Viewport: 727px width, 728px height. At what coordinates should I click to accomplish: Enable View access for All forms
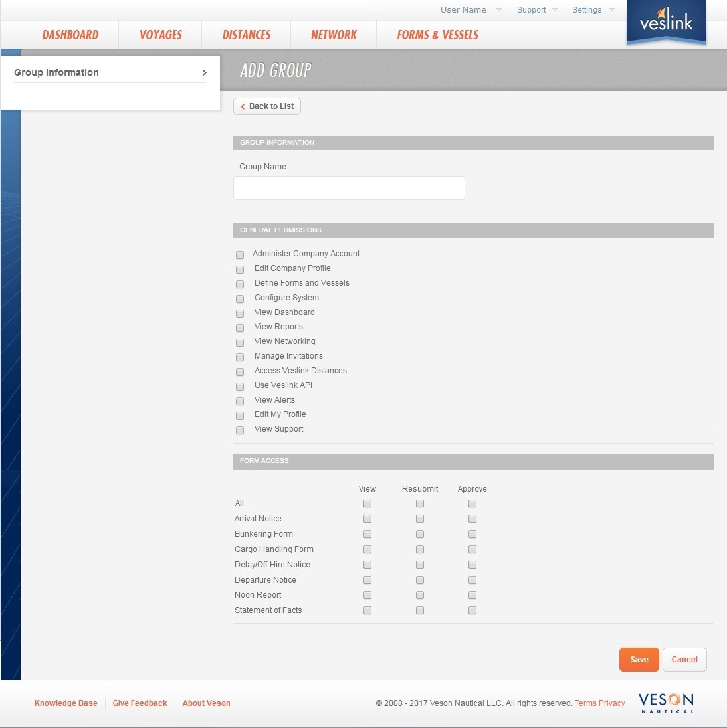click(367, 503)
